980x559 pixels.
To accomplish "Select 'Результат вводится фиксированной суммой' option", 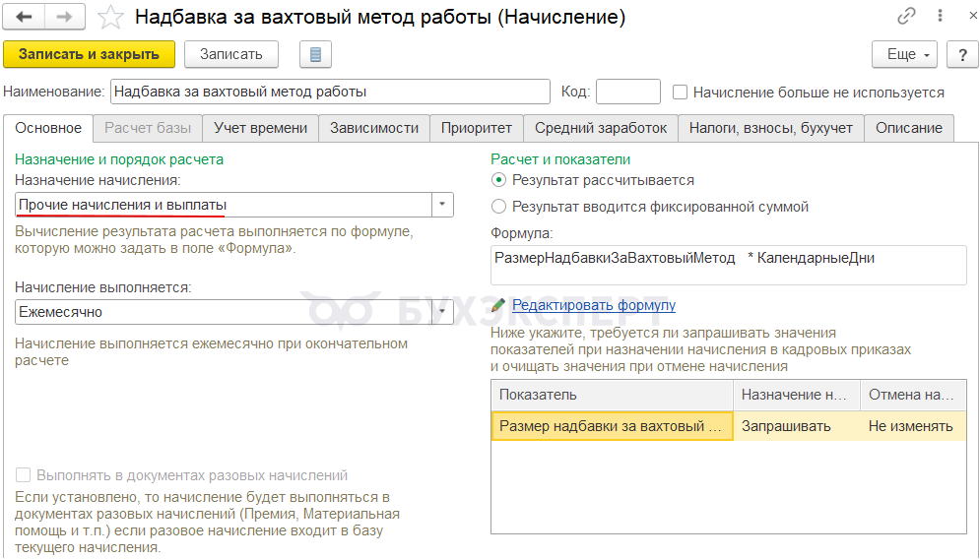I will 498,207.
